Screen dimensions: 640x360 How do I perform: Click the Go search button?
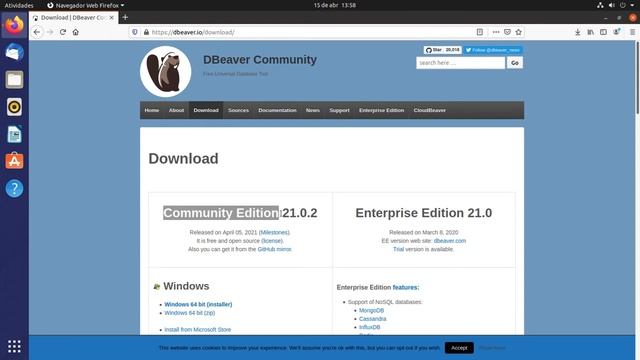[515, 63]
